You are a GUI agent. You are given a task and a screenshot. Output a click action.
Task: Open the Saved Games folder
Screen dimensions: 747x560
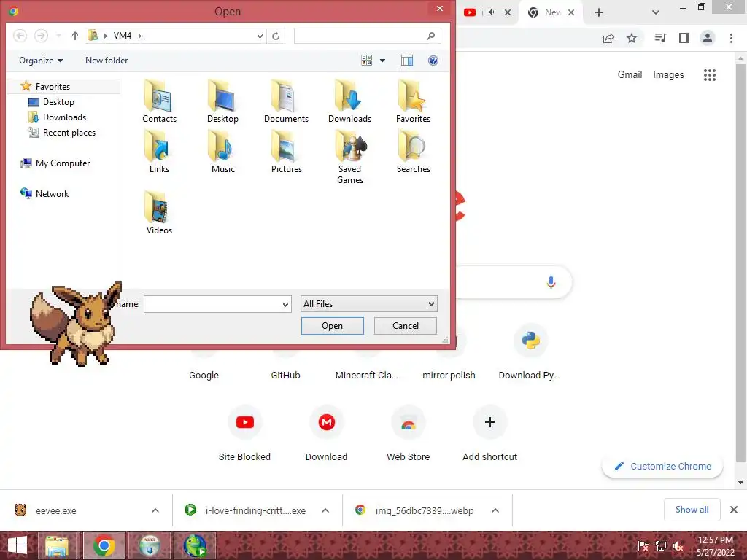point(349,158)
